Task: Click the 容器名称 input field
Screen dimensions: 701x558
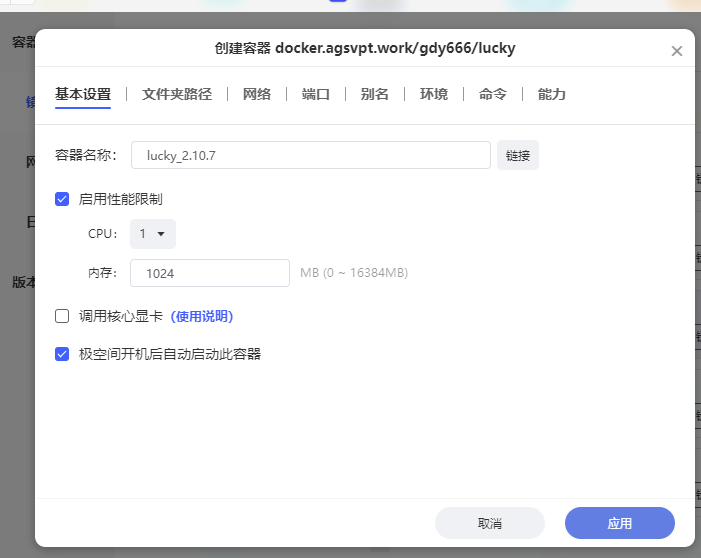Action: 311,155
